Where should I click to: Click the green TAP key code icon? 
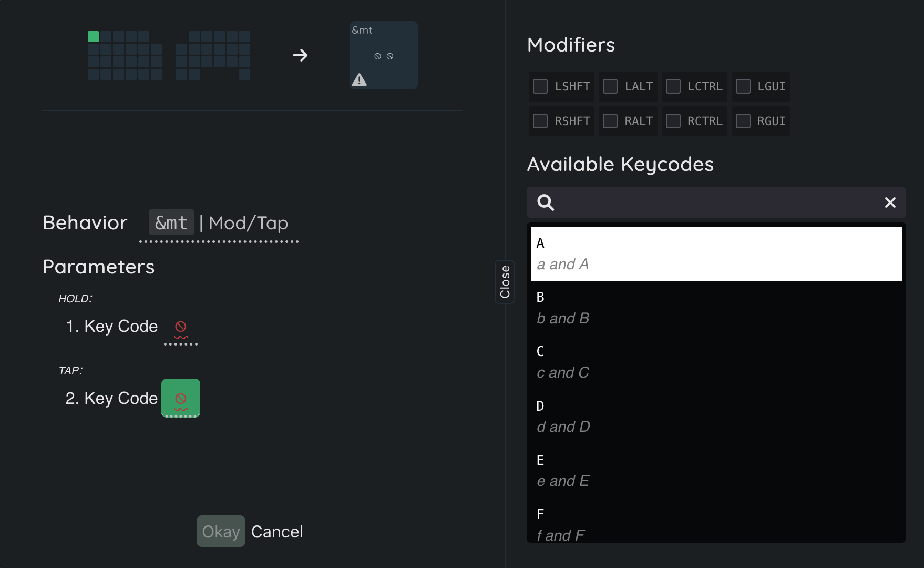point(181,398)
